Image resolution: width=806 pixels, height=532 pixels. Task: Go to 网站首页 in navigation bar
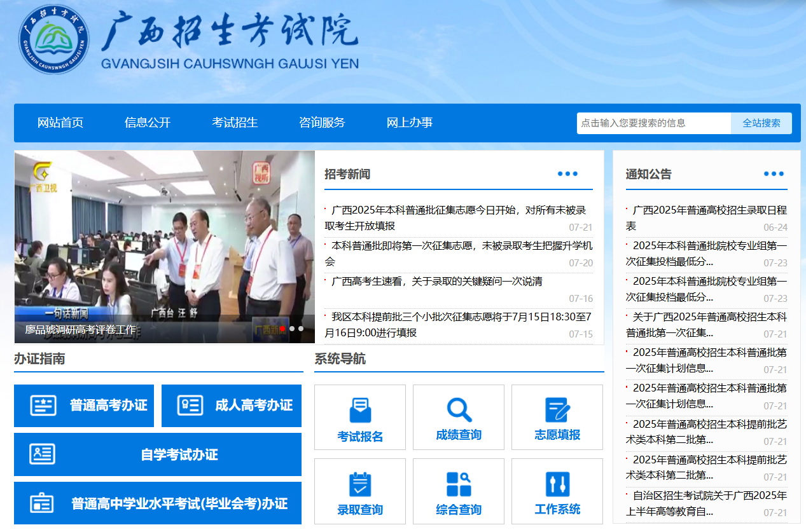tap(60, 123)
